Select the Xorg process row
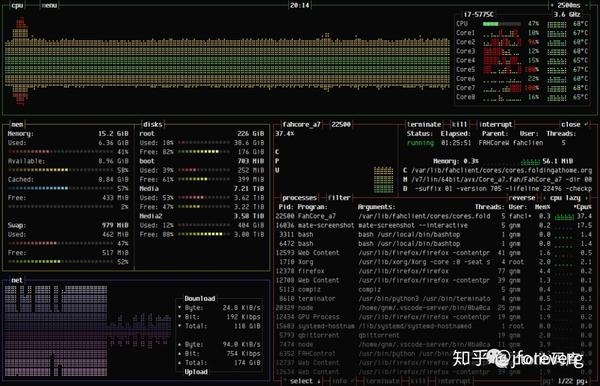 click(434, 262)
